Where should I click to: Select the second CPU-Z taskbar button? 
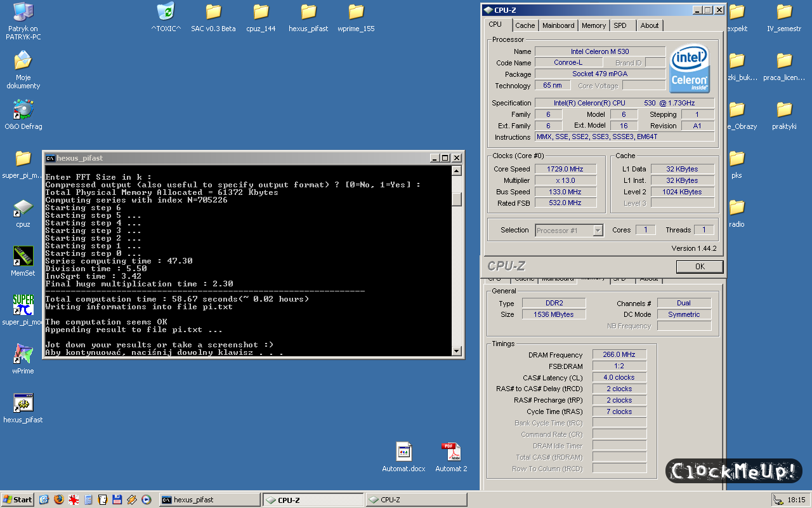pos(416,500)
